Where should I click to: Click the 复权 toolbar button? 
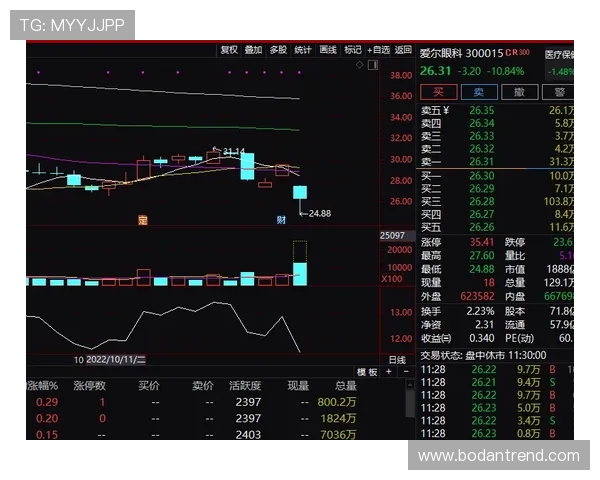click(x=229, y=49)
